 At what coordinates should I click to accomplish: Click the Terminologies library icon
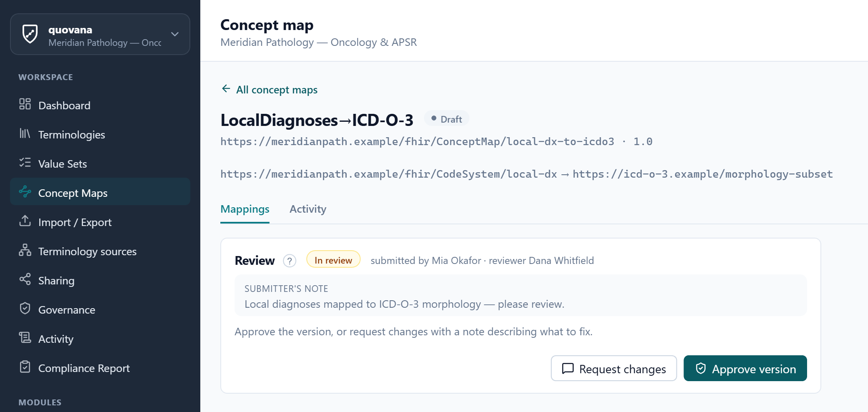(x=25, y=133)
